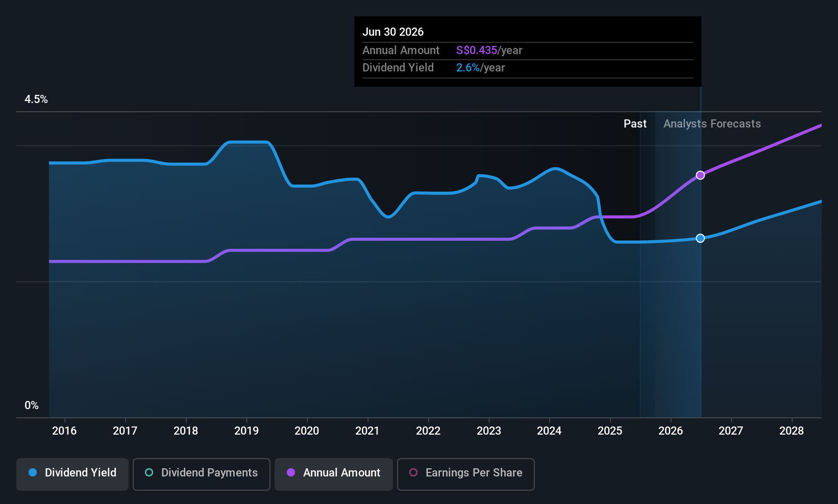Select the purple Annual Amount data point marker
This screenshot has width=838, height=504.
[700, 175]
